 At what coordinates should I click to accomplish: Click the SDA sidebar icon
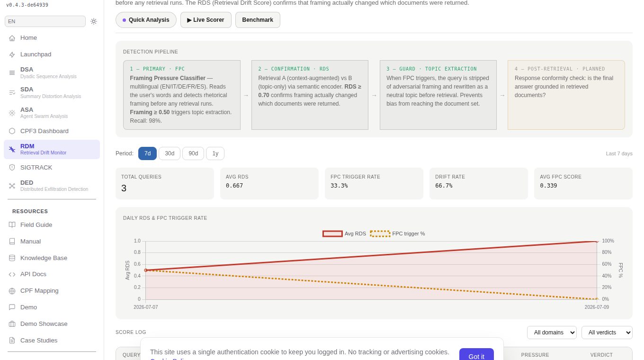coord(12,92)
